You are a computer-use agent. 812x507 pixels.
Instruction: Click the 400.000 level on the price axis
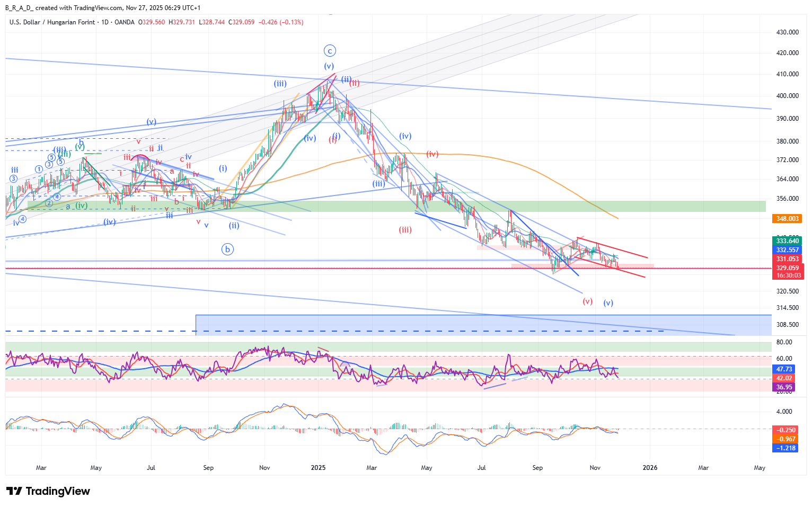pyautogui.click(x=787, y=96)
